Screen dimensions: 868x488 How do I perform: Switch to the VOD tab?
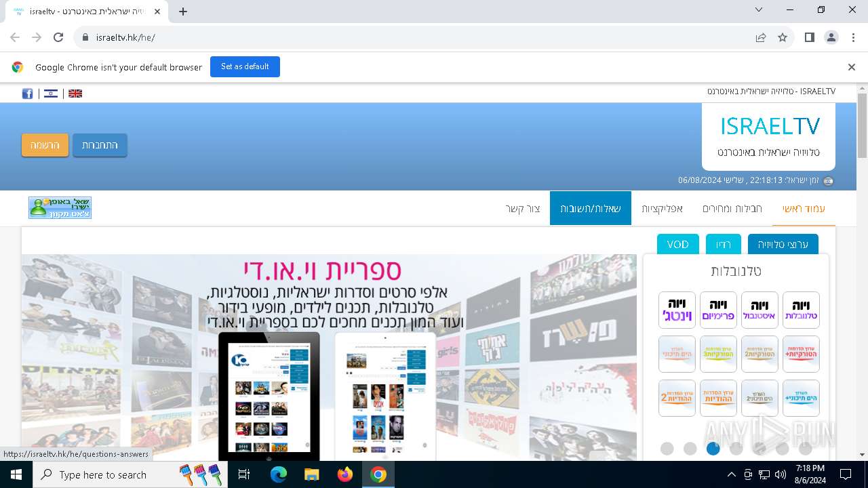pos(678,245)
